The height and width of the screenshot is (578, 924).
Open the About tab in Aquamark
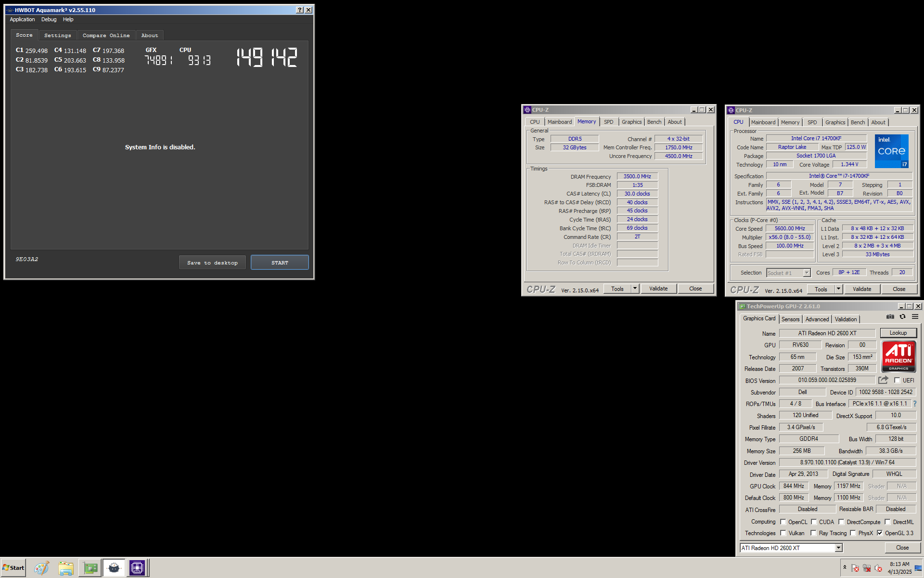point(150,35)
